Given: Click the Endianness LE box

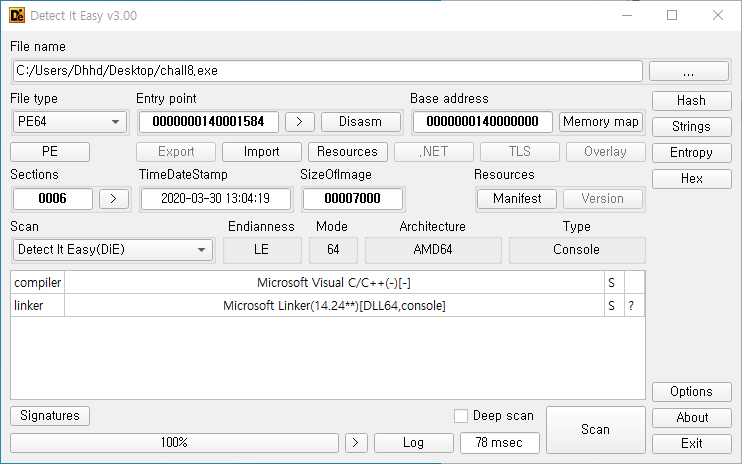Looking at the screenshot, I should pyautogui.click(x=262, y=250).
